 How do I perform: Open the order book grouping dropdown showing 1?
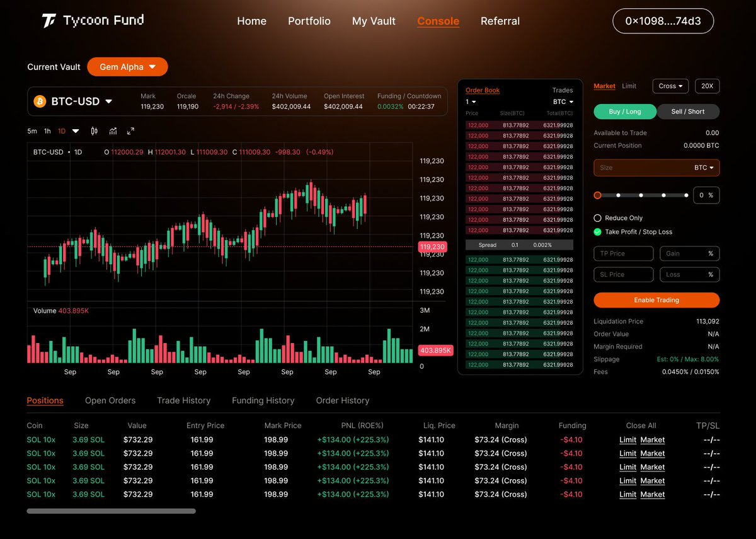(x=471, y=102)
